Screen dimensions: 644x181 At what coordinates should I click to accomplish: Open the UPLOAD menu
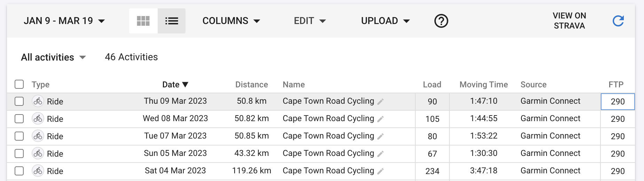coord(385,21)
